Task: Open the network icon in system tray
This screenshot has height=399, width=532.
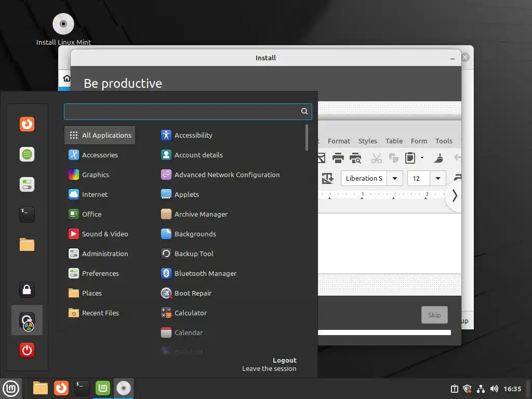Action: click(481, 389)
